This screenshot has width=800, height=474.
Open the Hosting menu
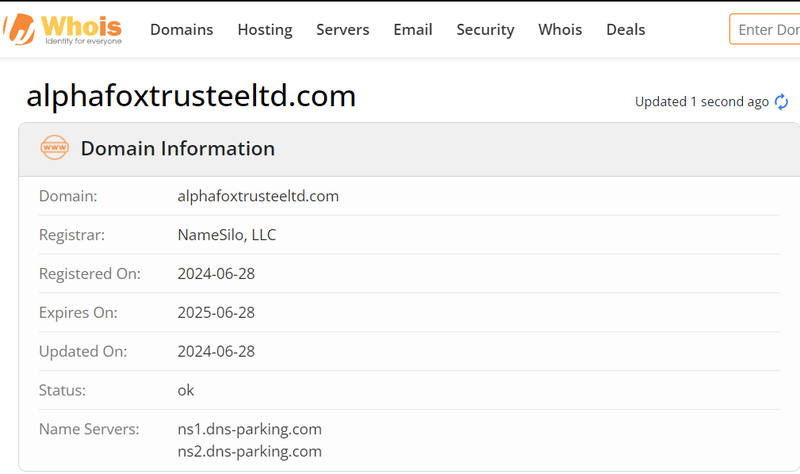(265, 30)
